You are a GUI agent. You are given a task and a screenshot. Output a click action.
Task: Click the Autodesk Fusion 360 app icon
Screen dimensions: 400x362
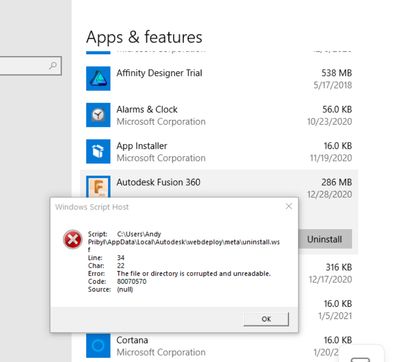click(x=98, y=187)
